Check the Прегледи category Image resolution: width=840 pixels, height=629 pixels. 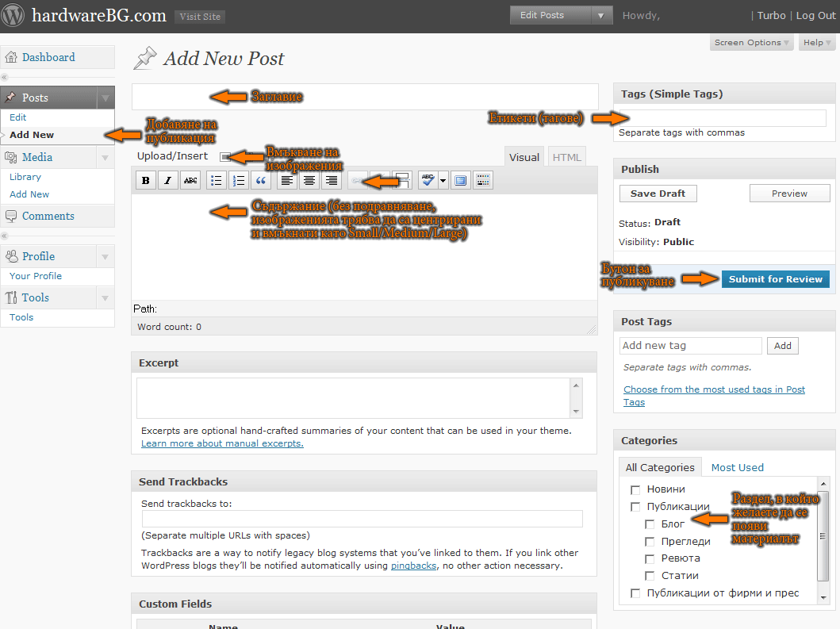[x=650, y=542]
